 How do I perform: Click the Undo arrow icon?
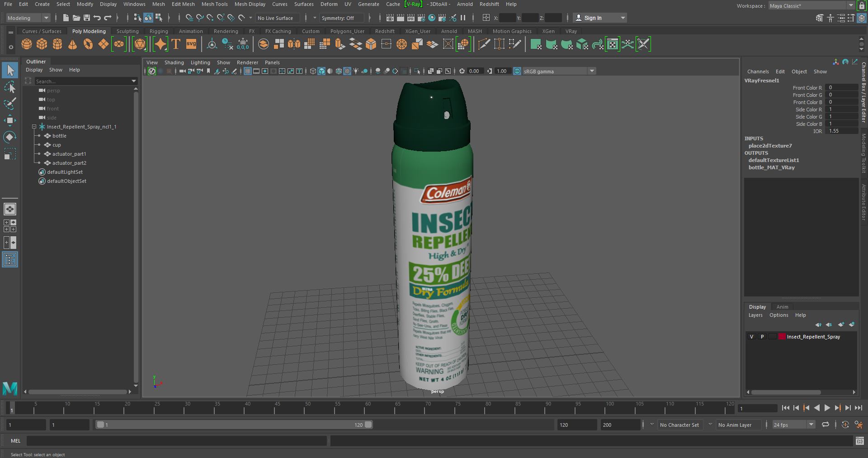click(97, 18)
